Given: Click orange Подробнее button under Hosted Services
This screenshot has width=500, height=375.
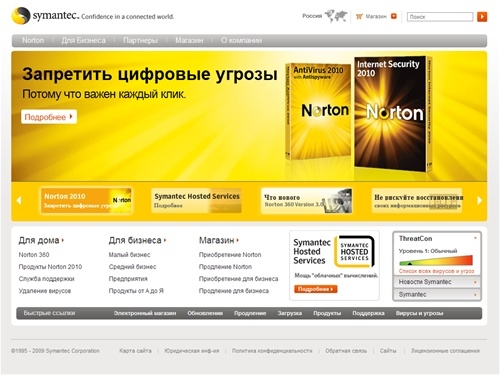Looking at the screenshot, I should pos(315,289).
